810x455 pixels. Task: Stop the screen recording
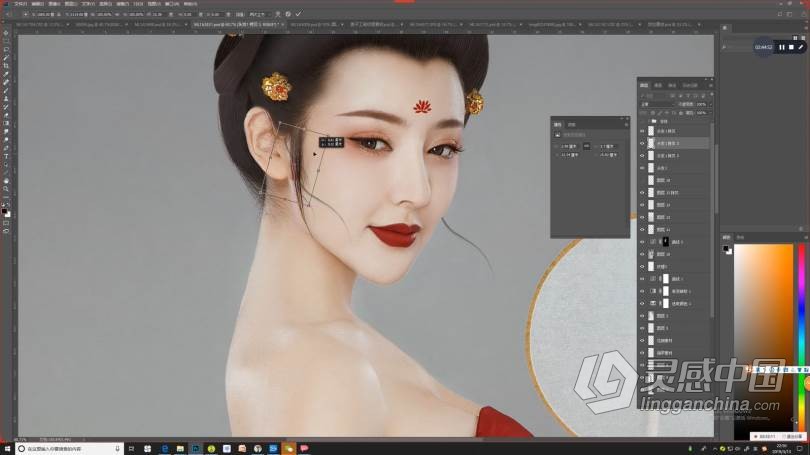791,47
